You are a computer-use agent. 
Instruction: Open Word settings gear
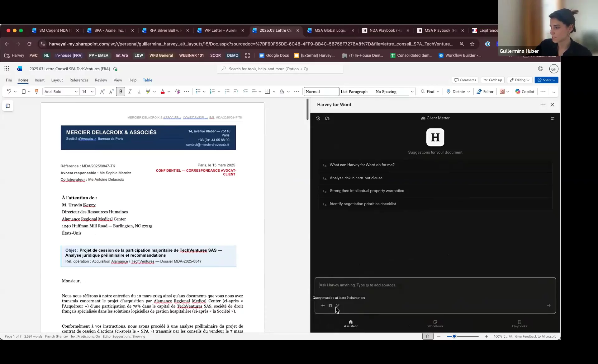[x=540, y=69]
